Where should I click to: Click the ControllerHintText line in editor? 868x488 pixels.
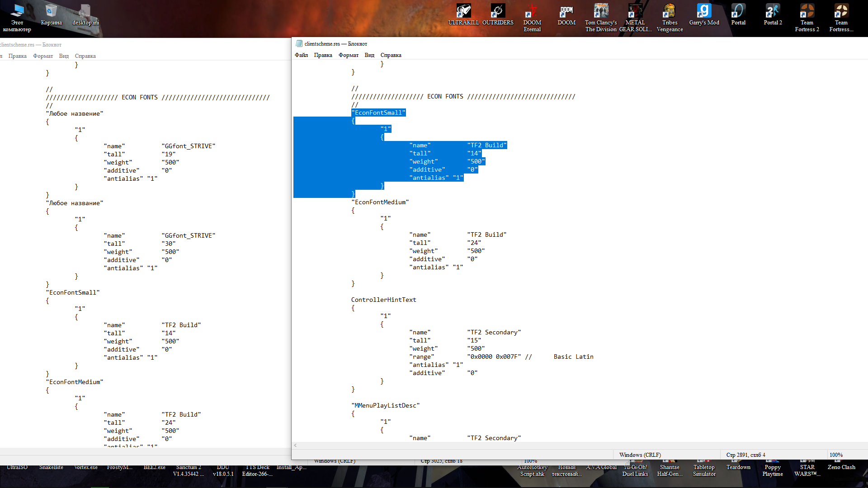tap(383, 300)
